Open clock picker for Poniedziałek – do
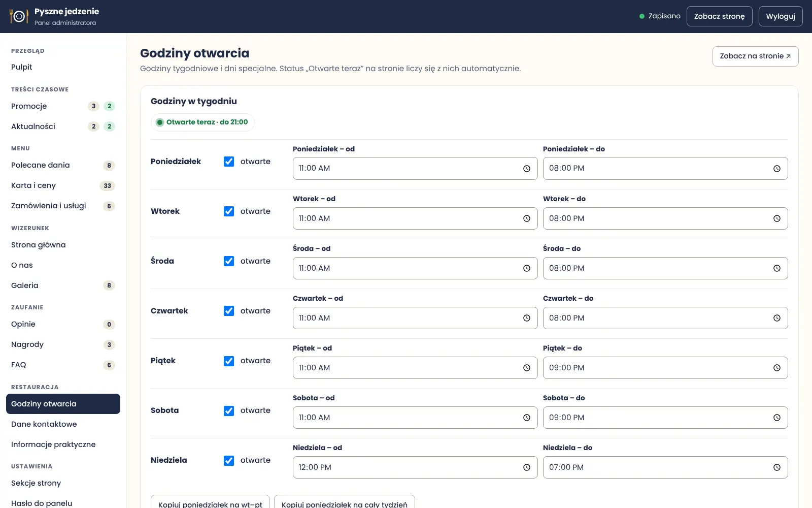Screen dimensions: 812x508 (777, 169)
